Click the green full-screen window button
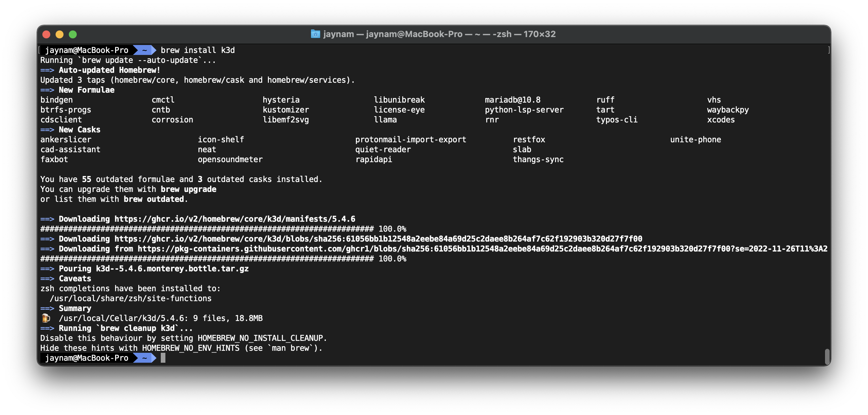The width and height of the screenshot is (868, 415). (73, 34)
